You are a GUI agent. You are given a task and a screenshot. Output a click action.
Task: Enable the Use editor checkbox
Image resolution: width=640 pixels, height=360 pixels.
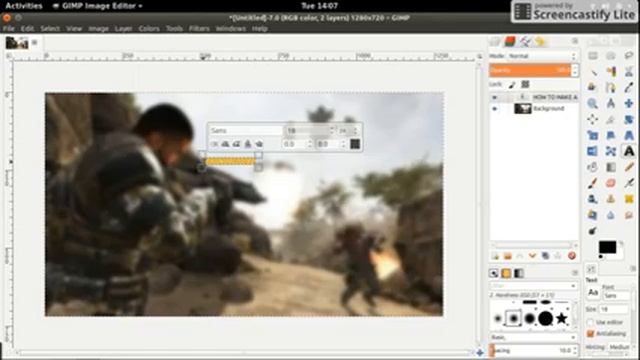[x=590, y=322]
